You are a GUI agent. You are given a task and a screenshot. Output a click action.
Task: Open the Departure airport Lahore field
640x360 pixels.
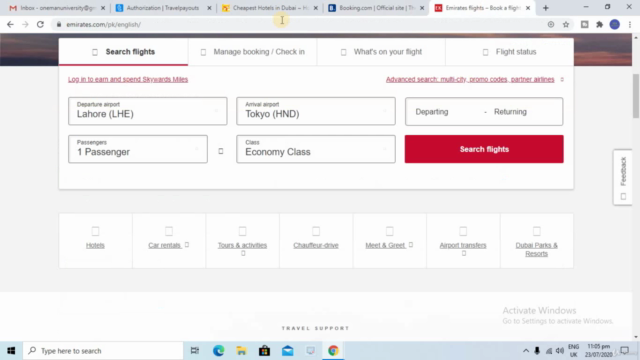click(x=148, y=111)
